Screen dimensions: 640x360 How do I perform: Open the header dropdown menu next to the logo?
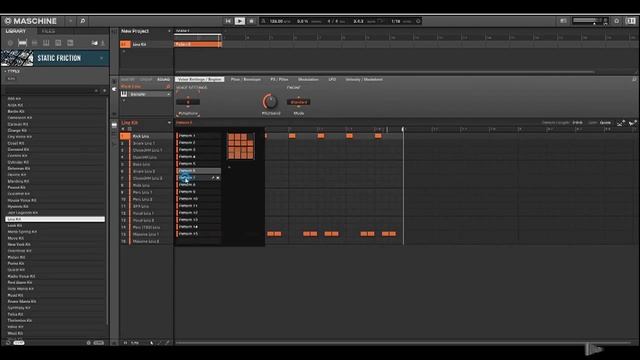[x=70, y=21]
